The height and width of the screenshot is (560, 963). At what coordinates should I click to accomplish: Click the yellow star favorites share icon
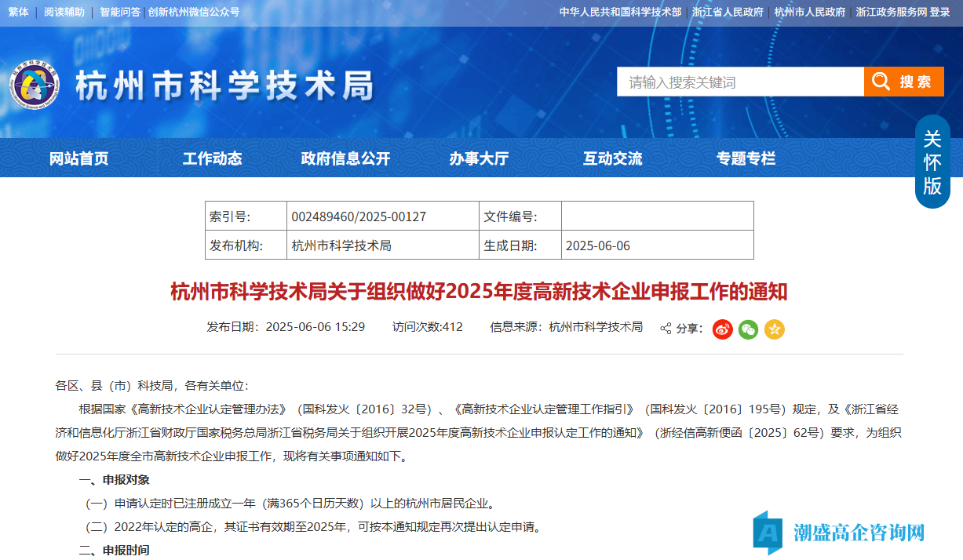pyautogui.click(x=774, y=329)
